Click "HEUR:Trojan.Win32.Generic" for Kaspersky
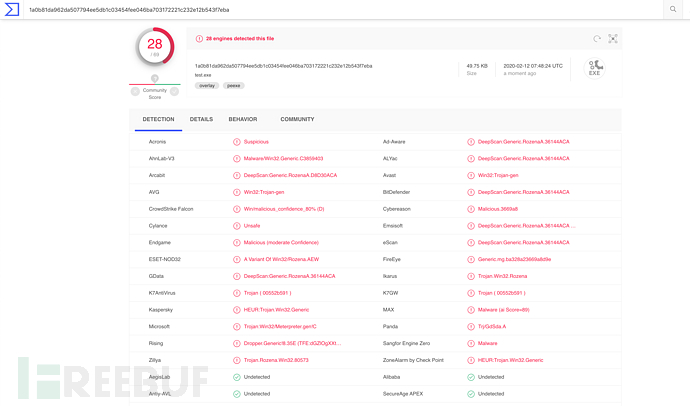The width and height of the screenshot is (690, 406). [x=276, y=310]
